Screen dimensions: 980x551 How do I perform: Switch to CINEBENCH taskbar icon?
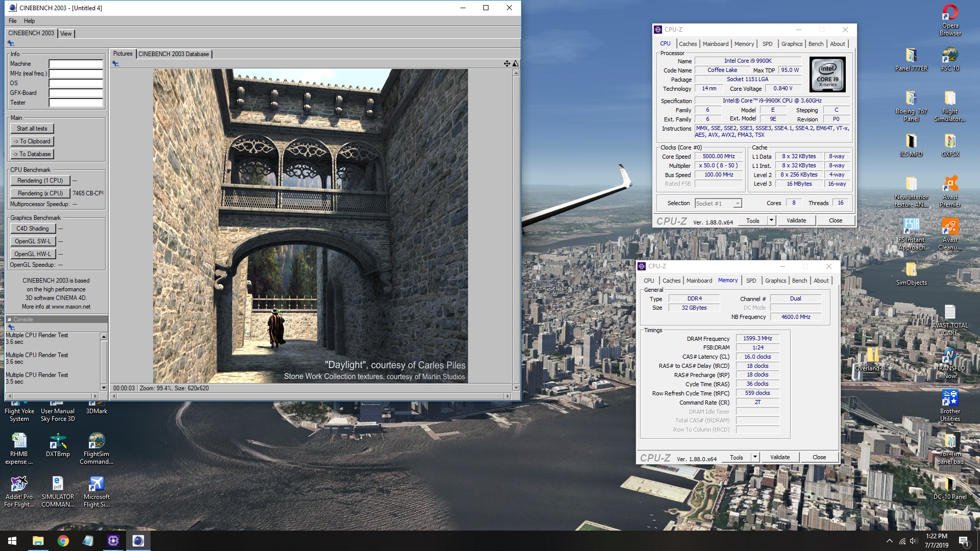[x=138, y=541]
